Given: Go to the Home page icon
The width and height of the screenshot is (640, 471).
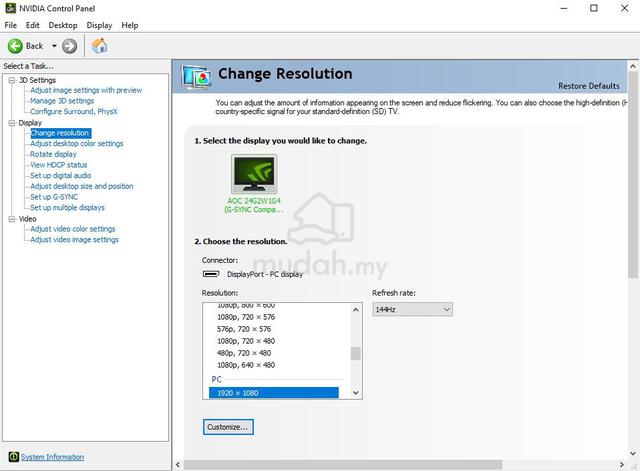Looking at the screenshot, I should (x=100, y=46).
